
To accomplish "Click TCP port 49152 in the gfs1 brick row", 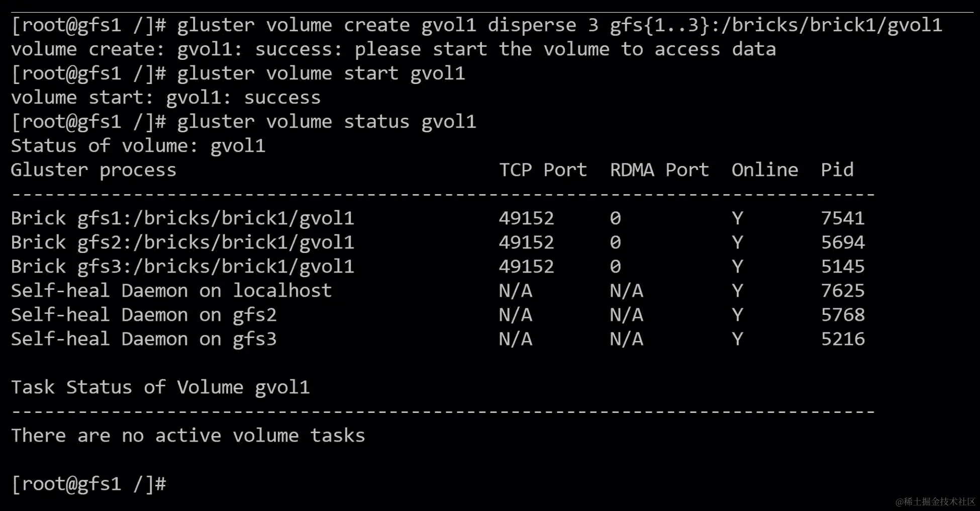I will (526, 218).
